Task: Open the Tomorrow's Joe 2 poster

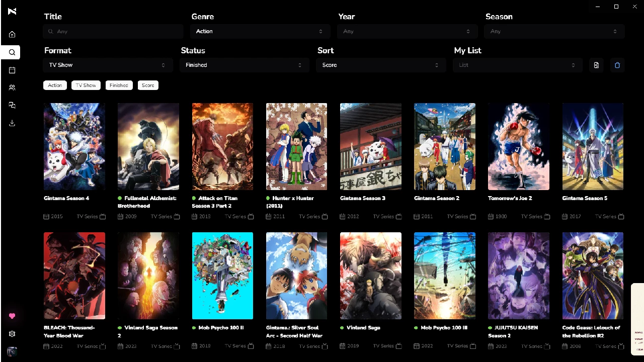Action: click(518, 146)
